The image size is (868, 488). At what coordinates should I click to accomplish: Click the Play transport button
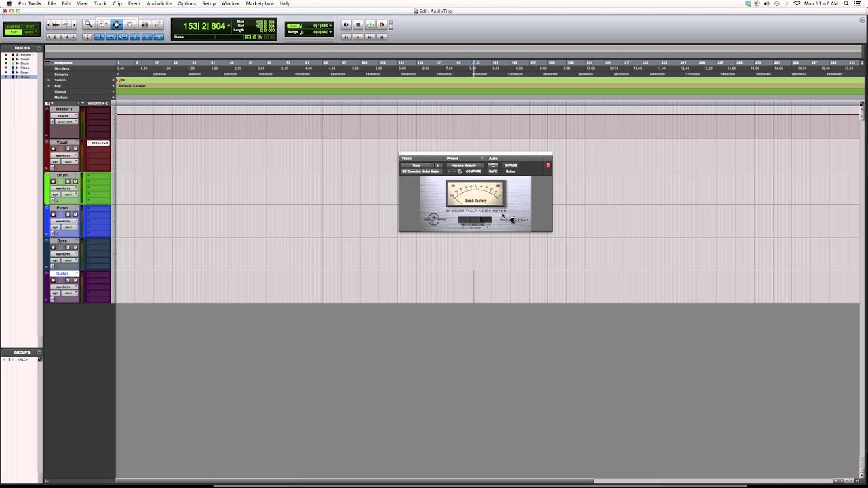[370, 24]
